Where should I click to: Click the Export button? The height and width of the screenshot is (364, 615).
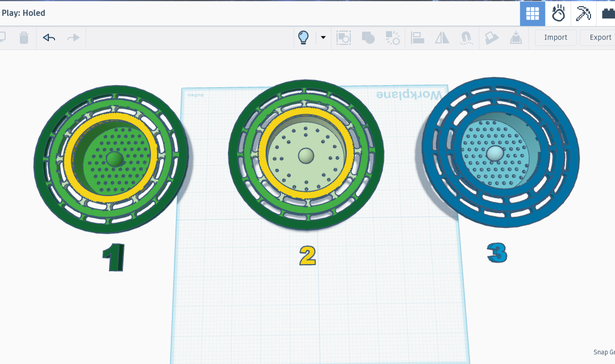click(600, 38)
